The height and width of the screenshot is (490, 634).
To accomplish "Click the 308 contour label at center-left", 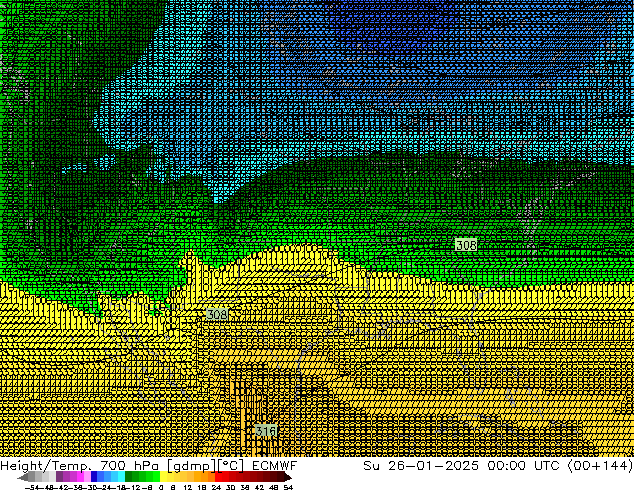I will (216, 314).
